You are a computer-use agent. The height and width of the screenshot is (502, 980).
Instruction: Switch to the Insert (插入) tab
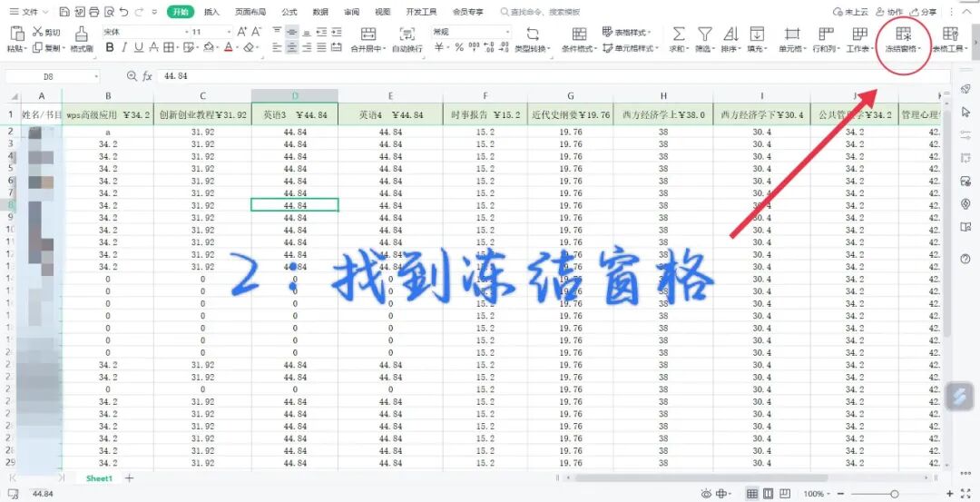click(212, 12)
